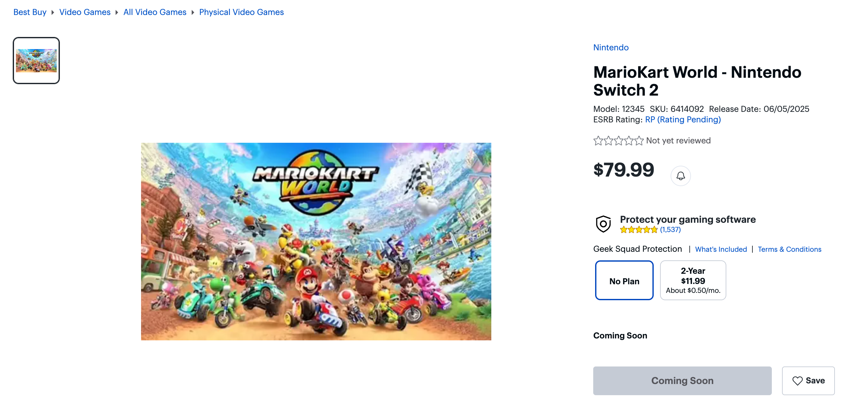
Task: Open the Best Buy breadcrumb link
Action: tap(30, 12)
